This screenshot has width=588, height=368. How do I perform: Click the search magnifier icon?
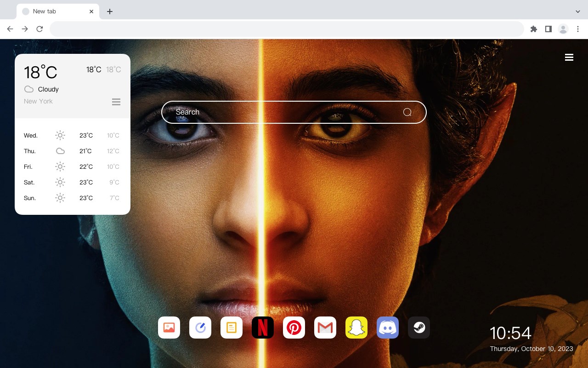(x=407, y=112)
